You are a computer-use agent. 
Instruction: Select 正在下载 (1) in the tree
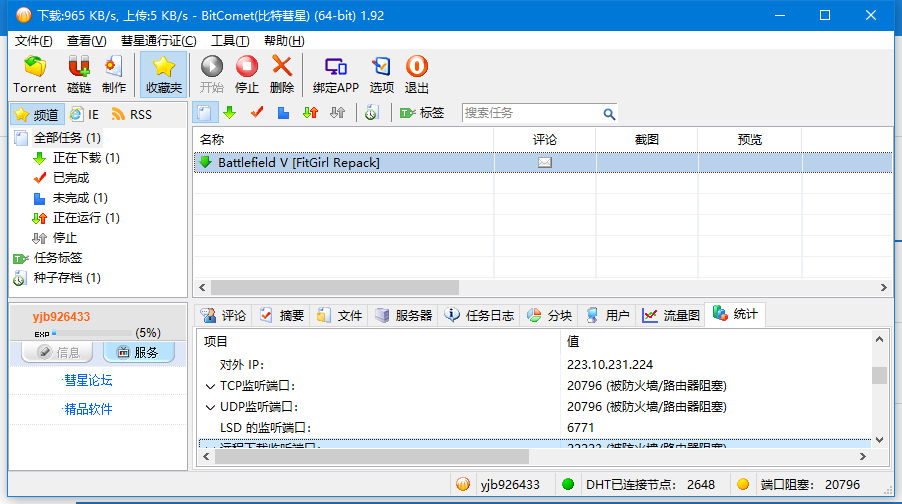coord(86,158)
